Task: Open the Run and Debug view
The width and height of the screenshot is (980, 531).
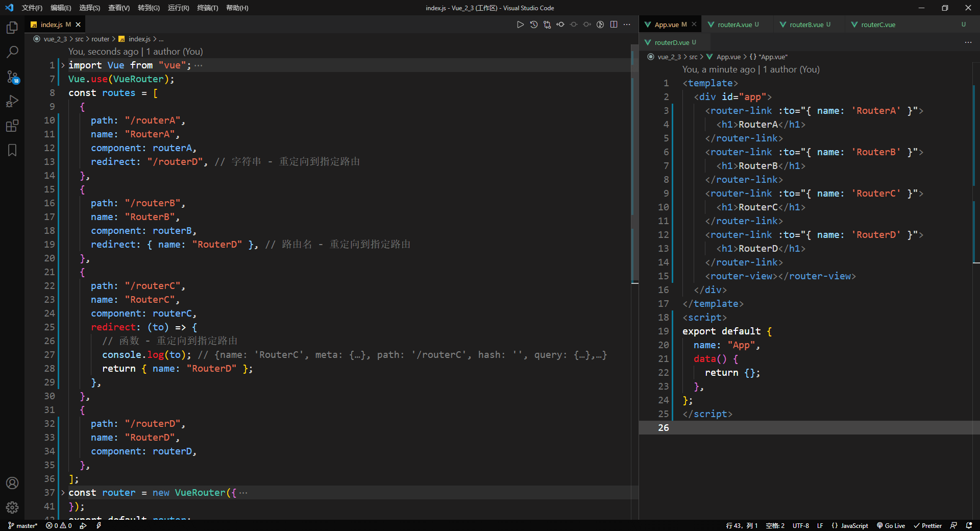Action: pyautogui.click(x=12, y=101)
